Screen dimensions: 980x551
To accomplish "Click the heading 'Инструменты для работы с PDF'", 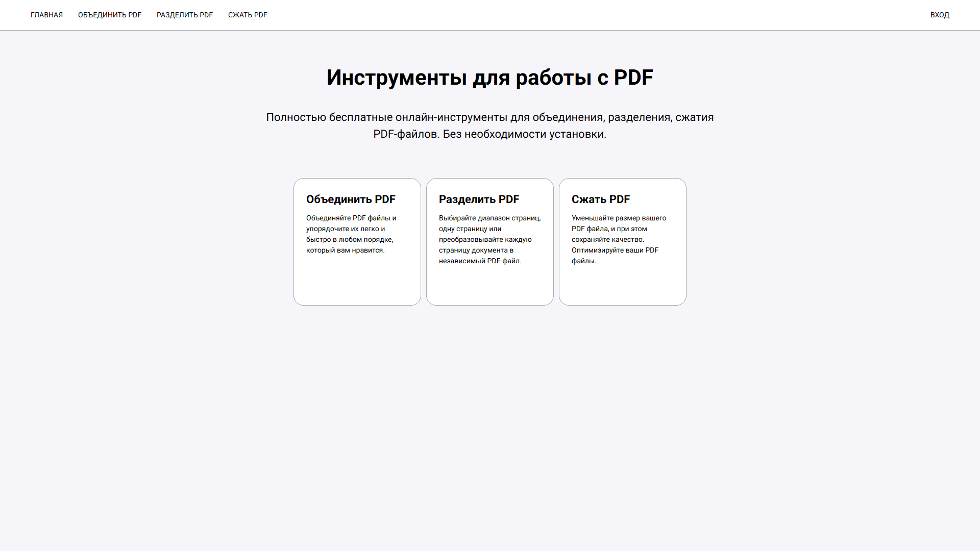I will pyautogui.click(x=490, y=78).
